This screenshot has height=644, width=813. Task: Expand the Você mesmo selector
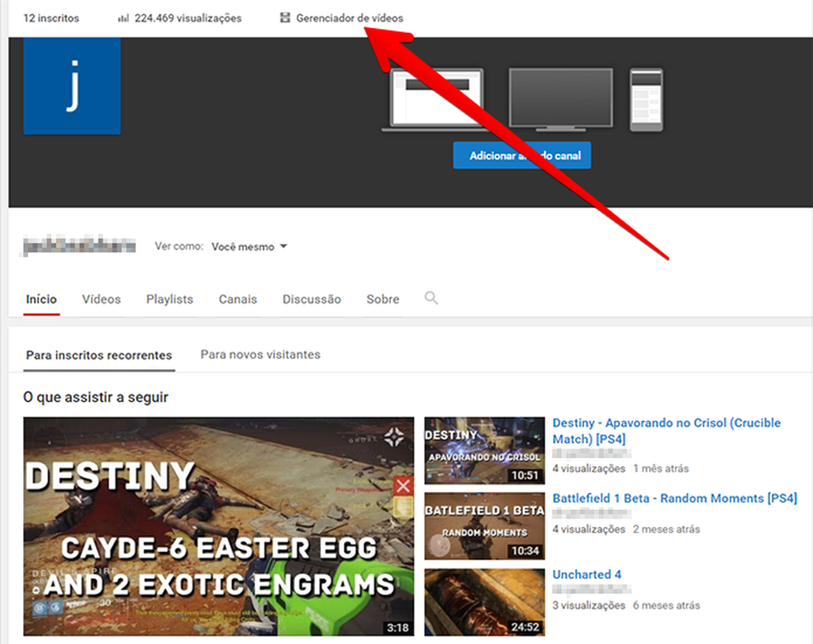coord(244,246)
